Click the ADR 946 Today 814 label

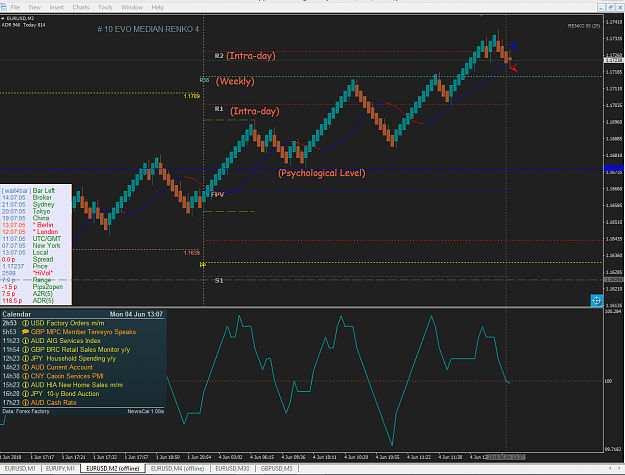[24, 25]
